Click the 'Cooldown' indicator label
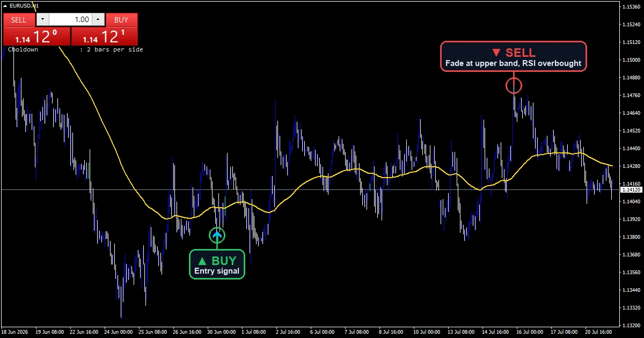Viewport: 644px width, 338px height. (23, 49)
